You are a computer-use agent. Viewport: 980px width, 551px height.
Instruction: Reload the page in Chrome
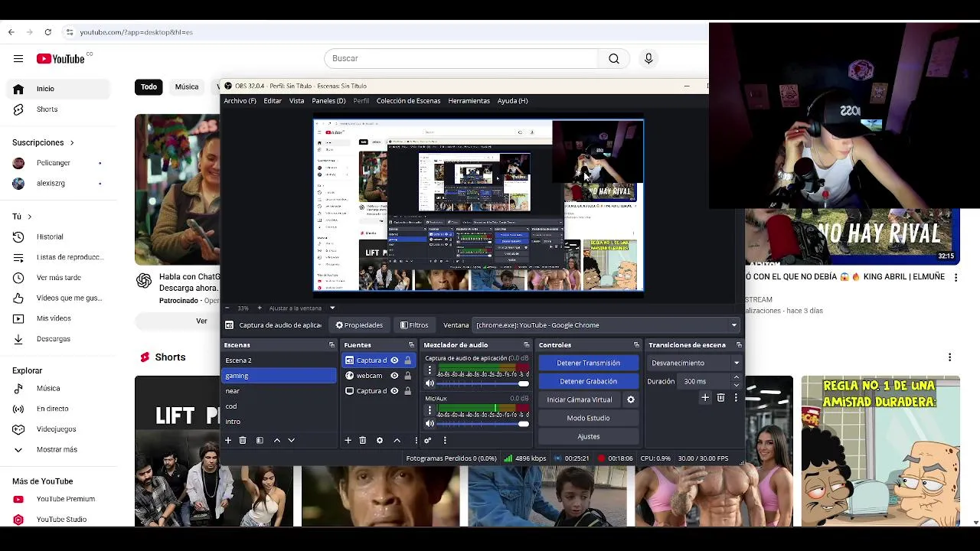tap(47, 32)
